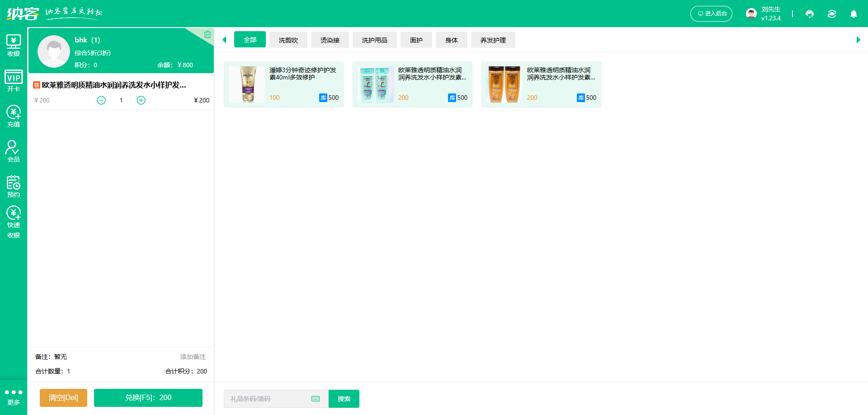Click the 清空[Del] button
The width and height of the screenshot is (868, 415).
63,398
